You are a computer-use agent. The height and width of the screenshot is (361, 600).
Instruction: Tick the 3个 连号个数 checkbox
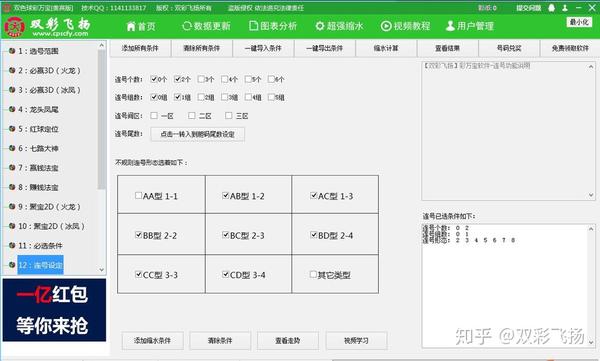[201, 79]
